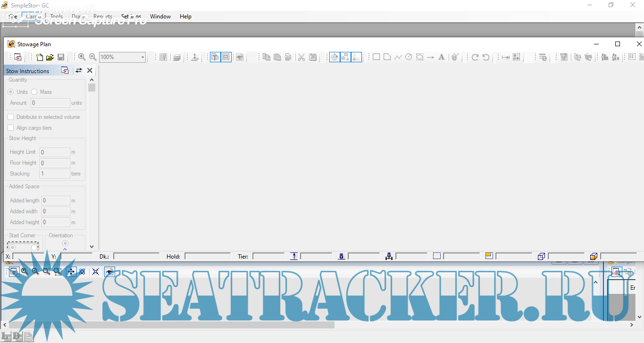This screenshot has height=343, width=644.
Task: Select the rectangle drawing tool
Action: click(376, 57)
